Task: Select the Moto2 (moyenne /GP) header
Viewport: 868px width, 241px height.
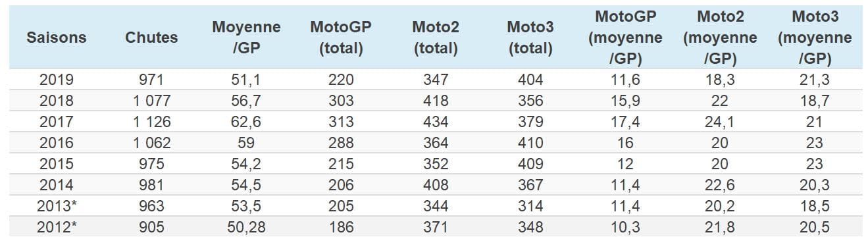Action: (x=720, y=38)
